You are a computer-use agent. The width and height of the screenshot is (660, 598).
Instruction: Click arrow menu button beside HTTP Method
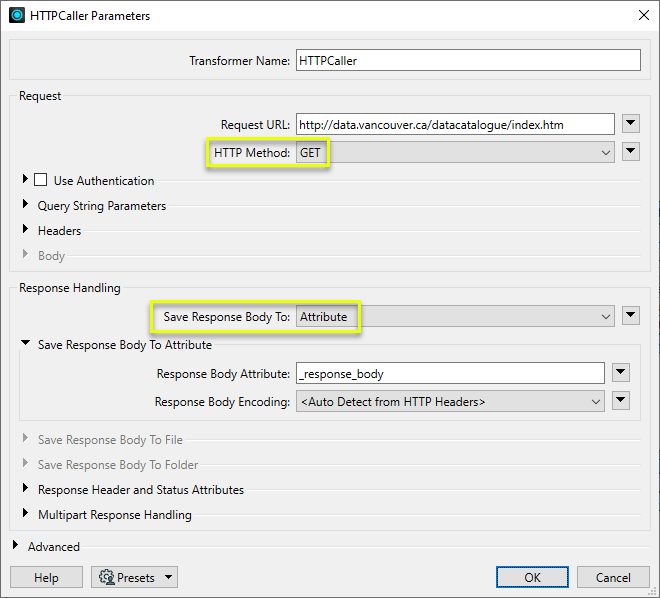coord(630,152)
